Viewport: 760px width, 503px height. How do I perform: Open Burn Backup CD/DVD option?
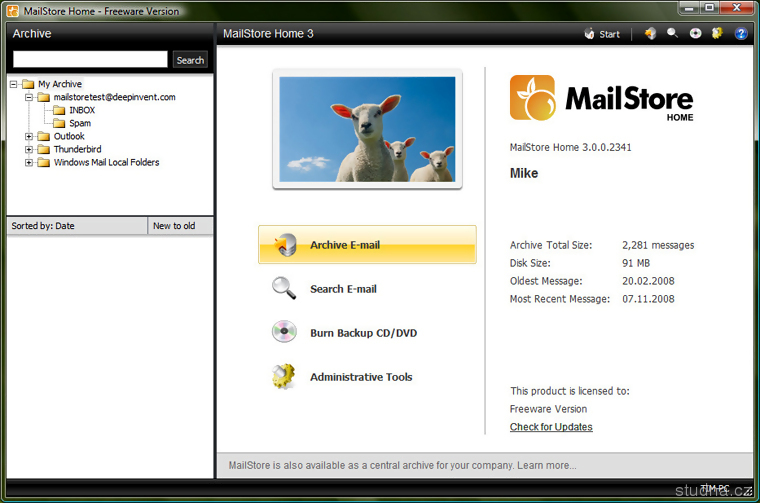pos(364,333)
